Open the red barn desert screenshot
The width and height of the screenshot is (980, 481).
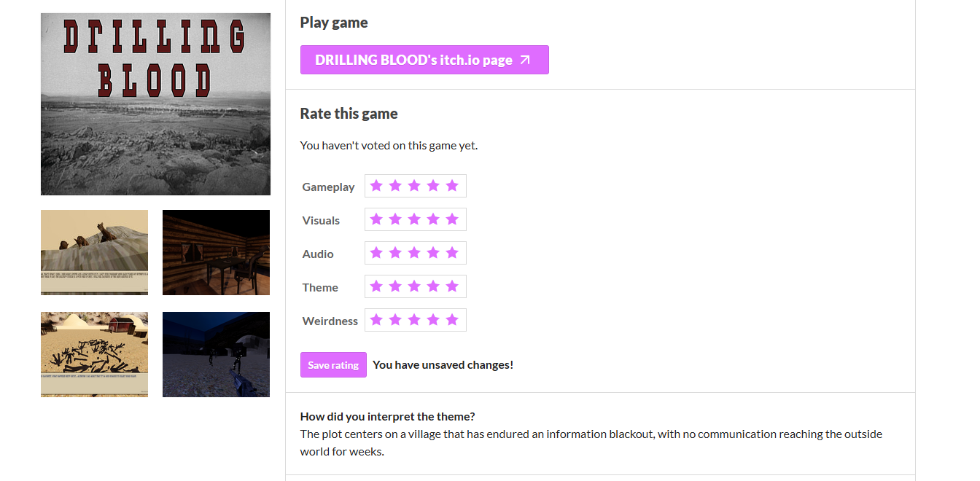[x=94, y=354]
